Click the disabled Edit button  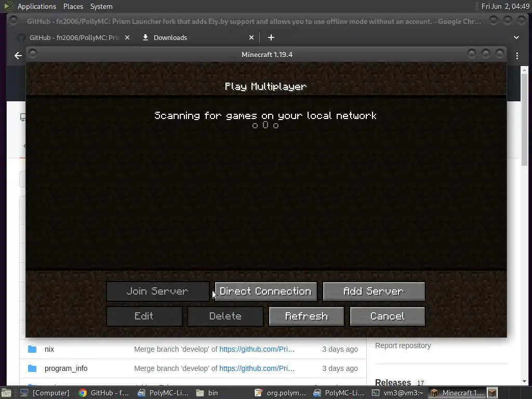[144, 316]
